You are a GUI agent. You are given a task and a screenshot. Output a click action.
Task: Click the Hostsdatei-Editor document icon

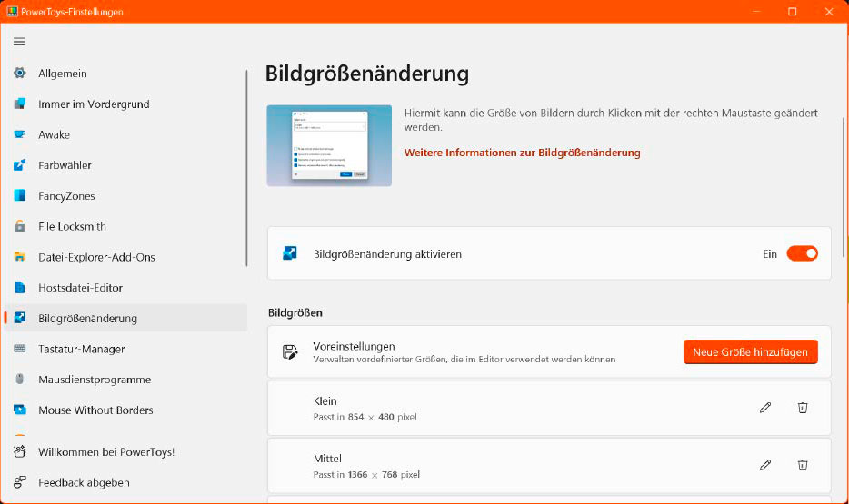point(20,287)
